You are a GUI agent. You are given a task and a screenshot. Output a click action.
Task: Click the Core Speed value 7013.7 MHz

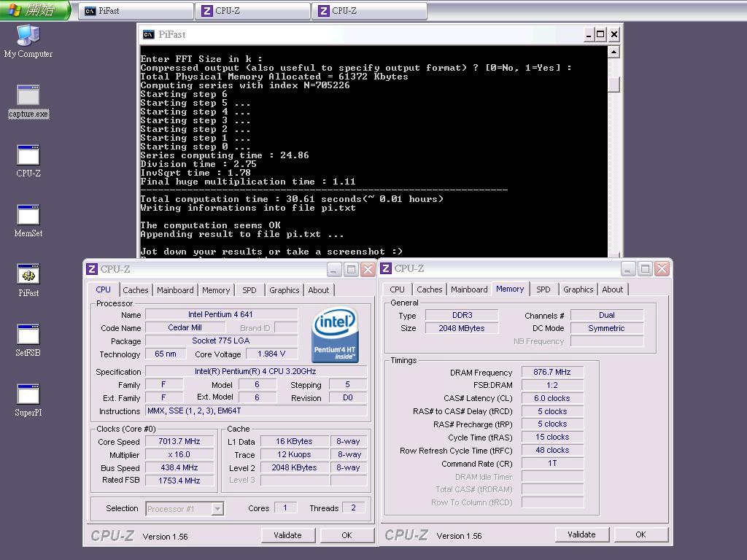(179, 441)
